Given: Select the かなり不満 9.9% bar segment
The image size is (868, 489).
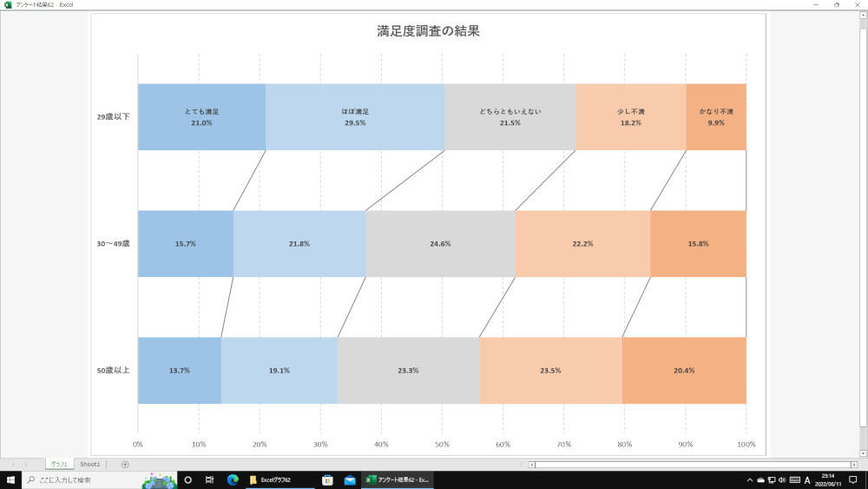Looking at the screenshot, I should [x=716, y=117].
